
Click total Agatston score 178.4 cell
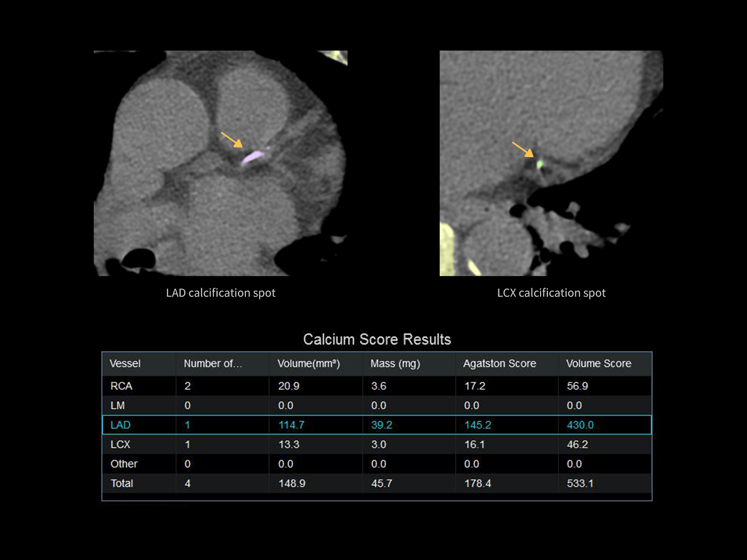[477, 483]
